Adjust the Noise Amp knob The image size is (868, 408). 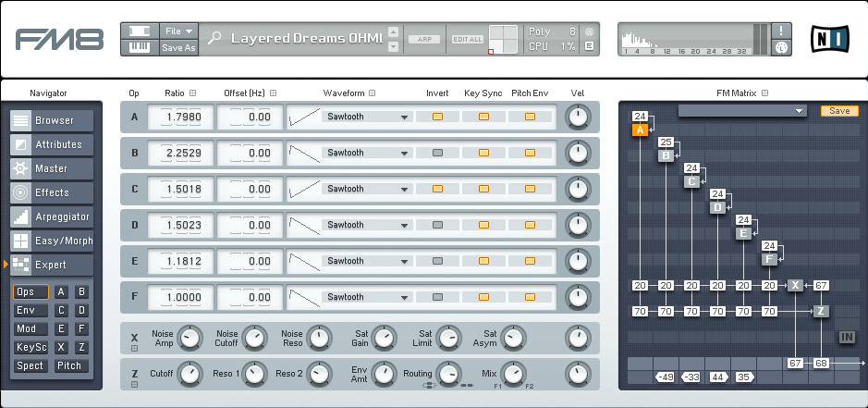189,338
